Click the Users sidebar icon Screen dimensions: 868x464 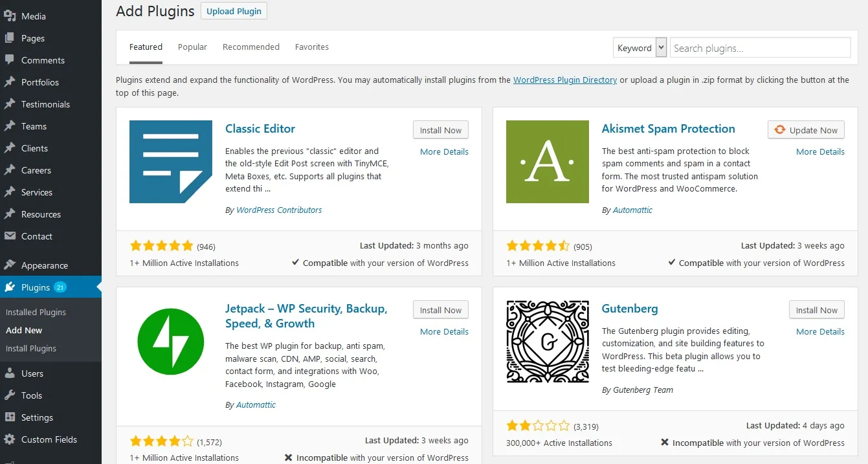10,373
